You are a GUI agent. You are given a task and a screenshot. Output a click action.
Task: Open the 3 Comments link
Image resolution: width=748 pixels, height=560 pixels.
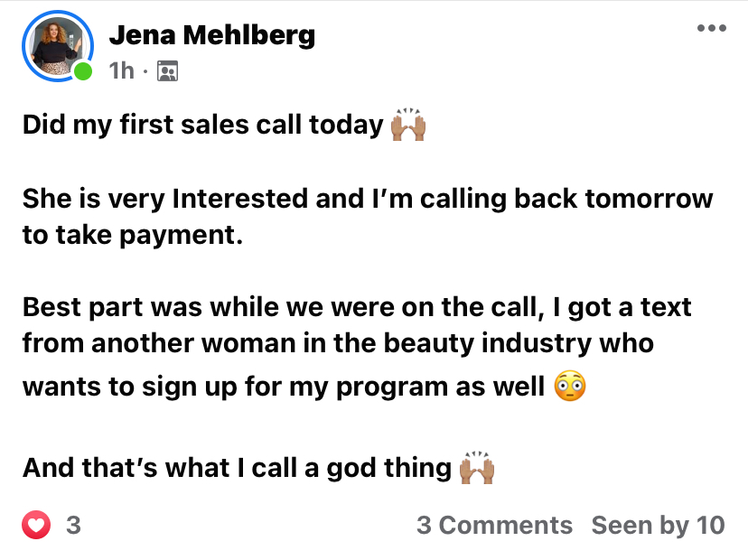[x=494, y=525]
